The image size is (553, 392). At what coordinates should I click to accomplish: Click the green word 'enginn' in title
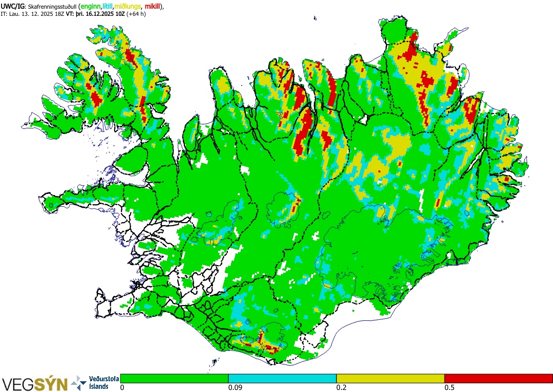point(91,6)
